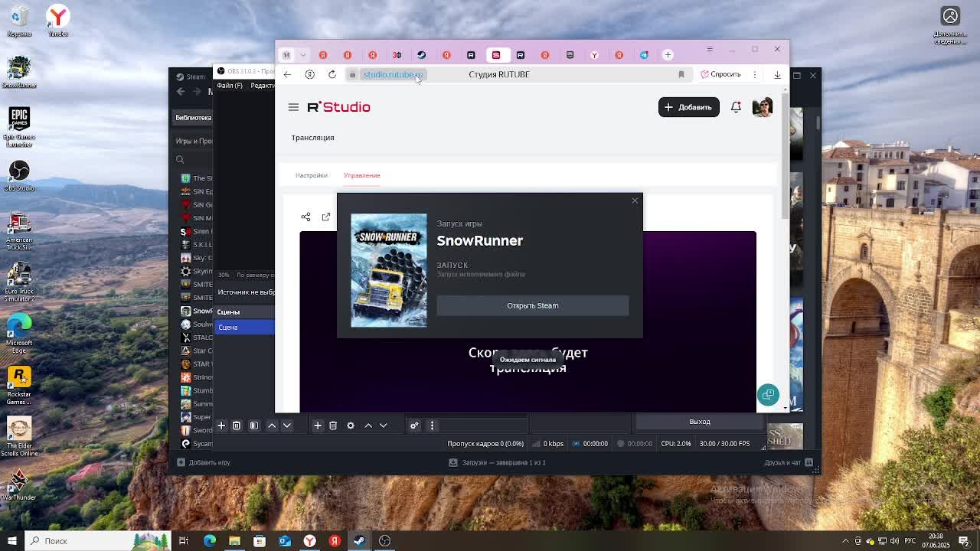Switch to the Настройки tab
This screenshot has width=980, height=551.
tap(312, 175)
